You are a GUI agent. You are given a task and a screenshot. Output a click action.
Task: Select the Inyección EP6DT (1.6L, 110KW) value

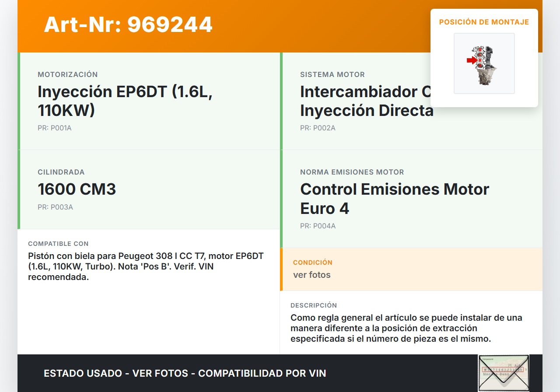pos(125,101)
